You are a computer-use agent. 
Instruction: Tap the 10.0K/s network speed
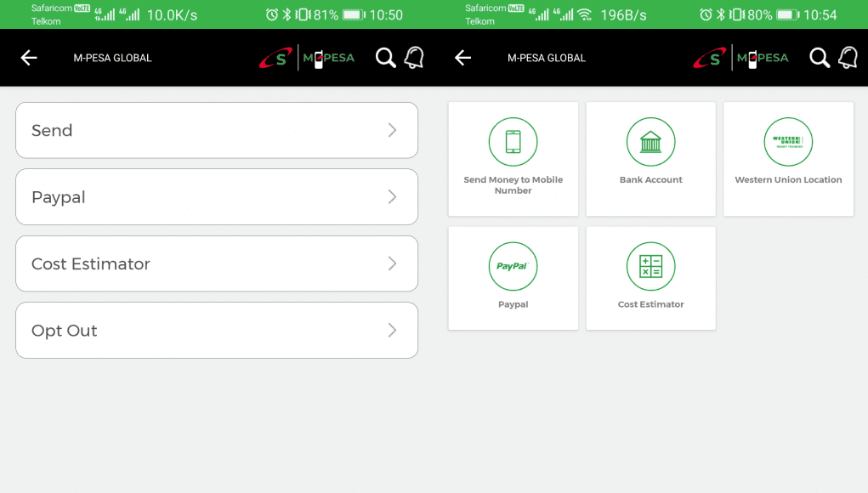[x=173, y=15]
